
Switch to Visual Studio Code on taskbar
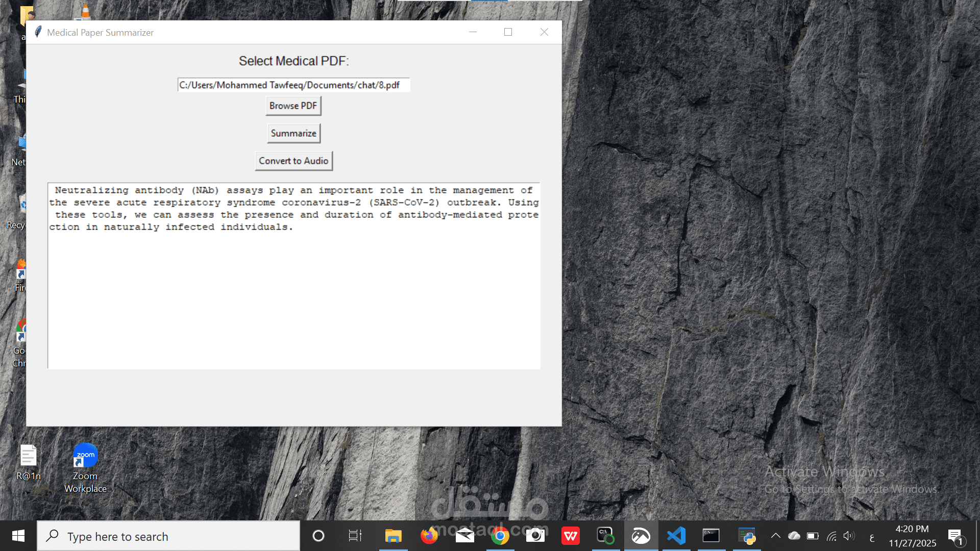click(676, 536)
